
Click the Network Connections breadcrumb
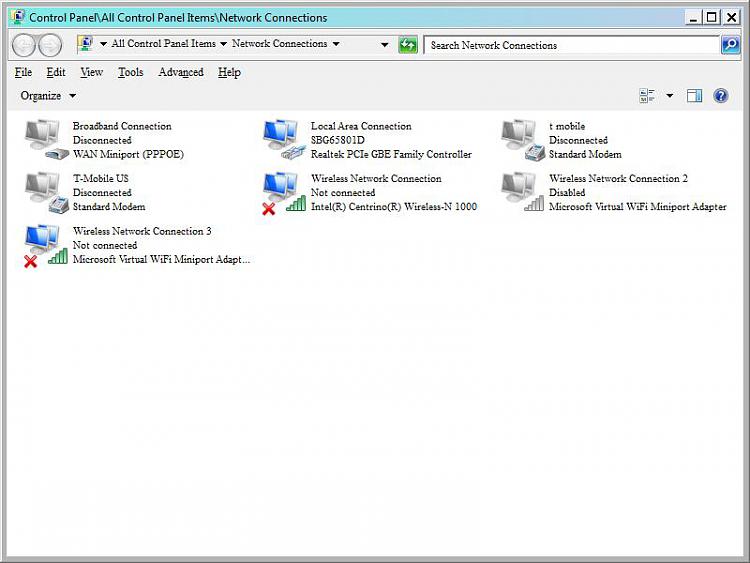pyautogui.click(x=280, y=44)
